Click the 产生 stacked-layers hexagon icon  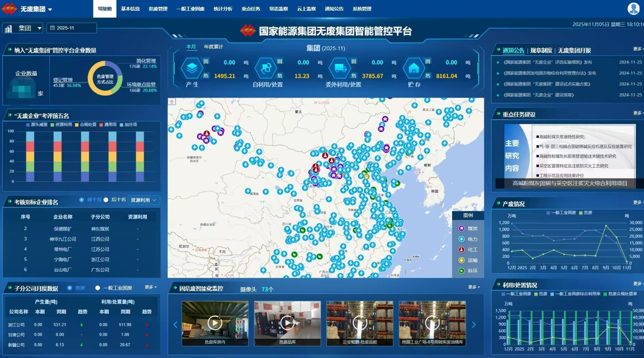pos(192,69)
